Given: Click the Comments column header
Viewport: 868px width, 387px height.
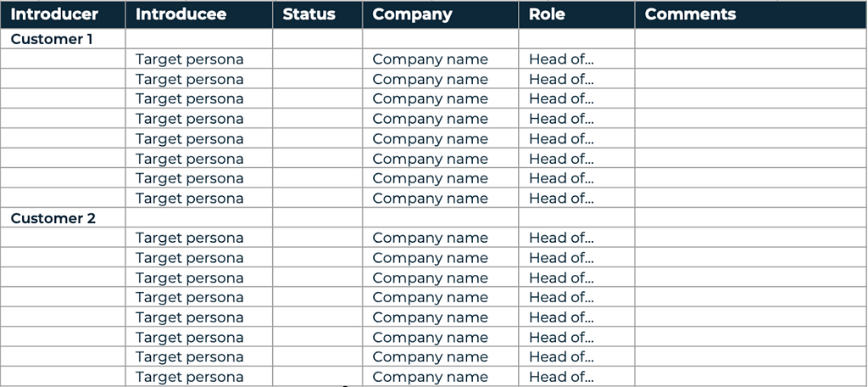Looking at the screenshot, I should coord(751,14).
